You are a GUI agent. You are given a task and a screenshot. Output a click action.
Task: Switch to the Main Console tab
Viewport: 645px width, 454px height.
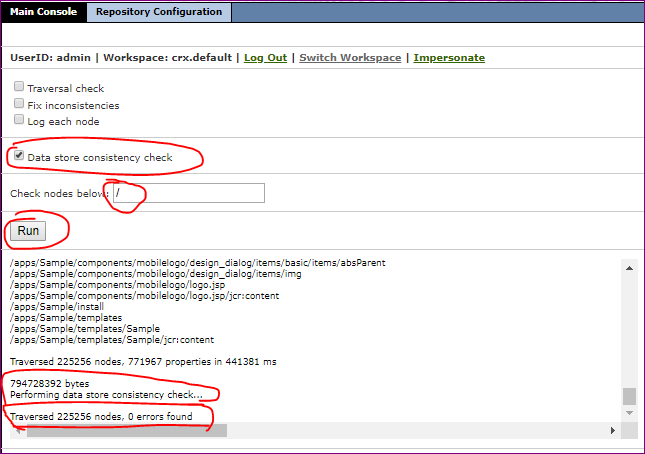pyautogui.click(x=44, y=12)
